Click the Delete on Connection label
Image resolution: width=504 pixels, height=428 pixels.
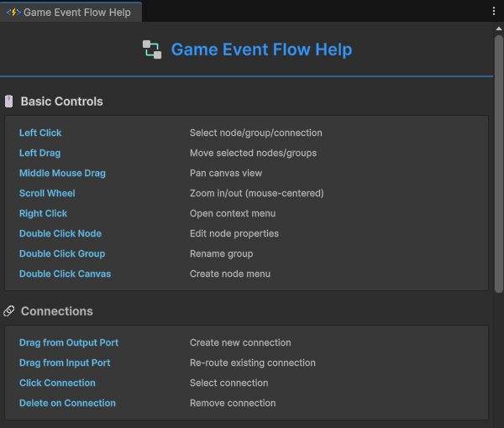click(67, 403)
